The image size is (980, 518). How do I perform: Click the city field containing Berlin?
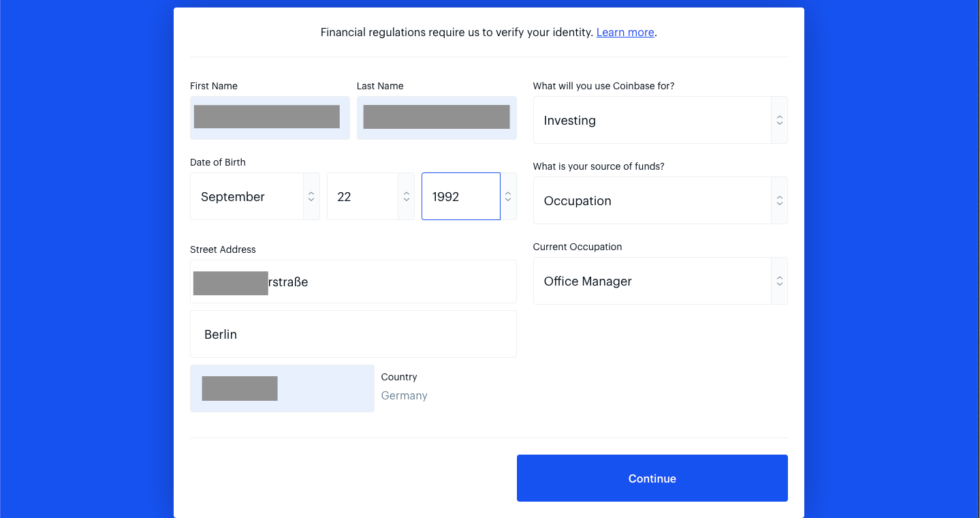tap(353, 334)
